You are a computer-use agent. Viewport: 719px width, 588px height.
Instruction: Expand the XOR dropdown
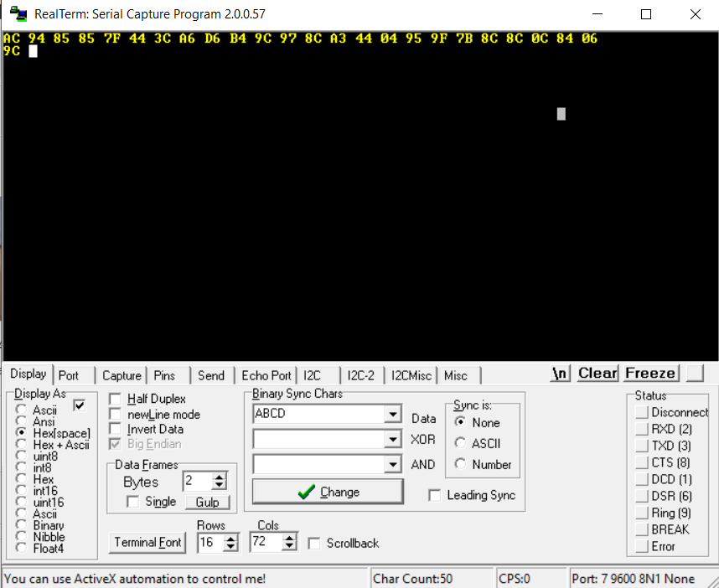pos(393,440)
